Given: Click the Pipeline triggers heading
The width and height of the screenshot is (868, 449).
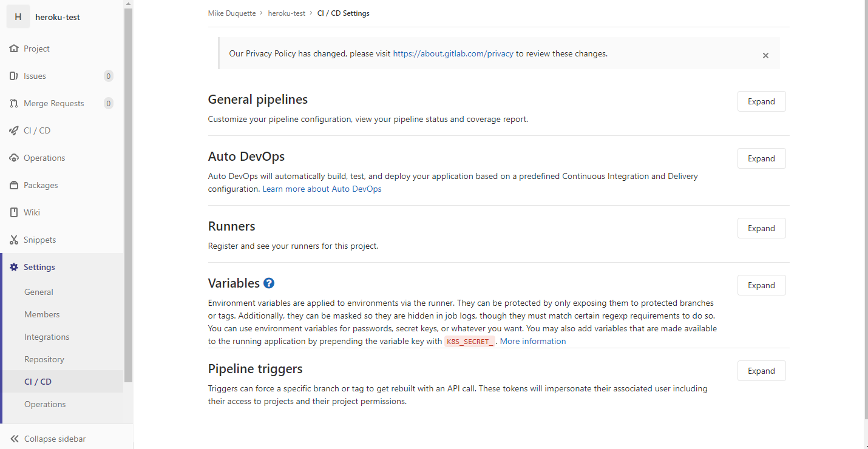Looking at the screenshot, I should [x=256, y=369].
